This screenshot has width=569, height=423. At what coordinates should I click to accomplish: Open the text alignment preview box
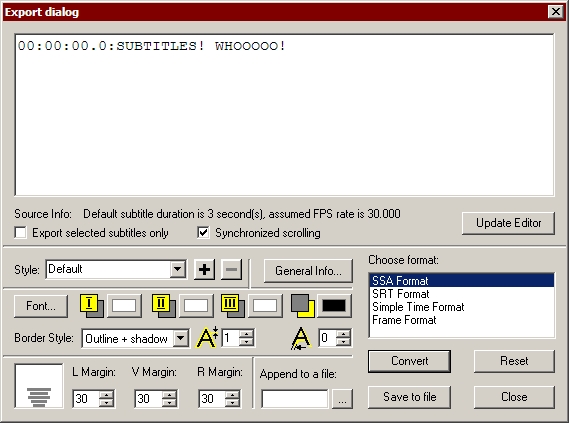tap(39, 386)
